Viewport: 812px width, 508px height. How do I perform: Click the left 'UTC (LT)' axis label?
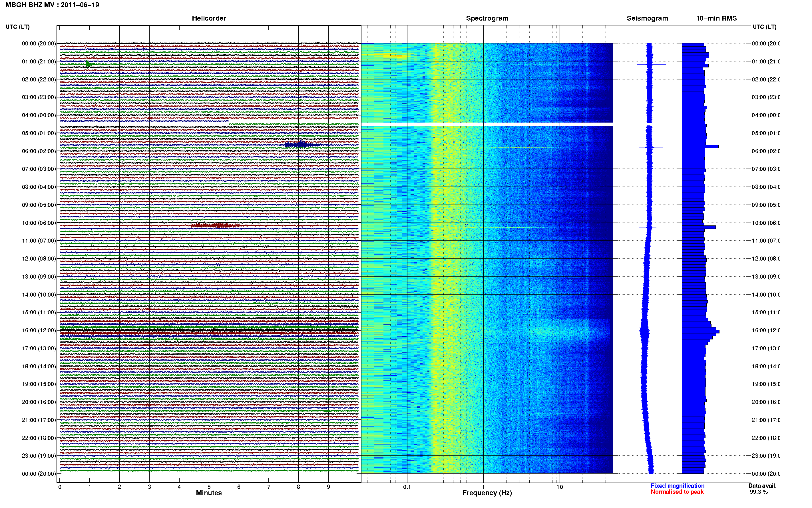point(17,27)
